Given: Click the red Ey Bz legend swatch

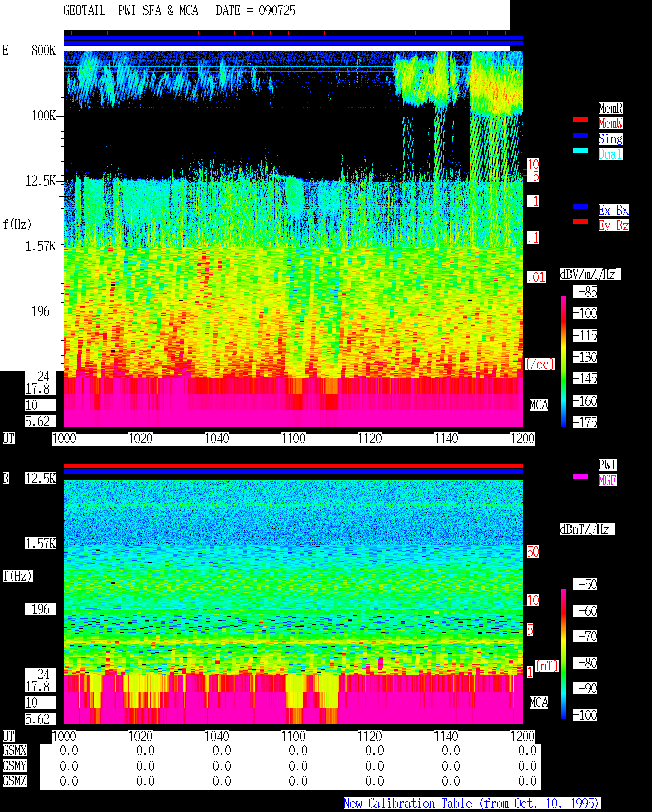Looking at the screenshot, I should 581,222.
